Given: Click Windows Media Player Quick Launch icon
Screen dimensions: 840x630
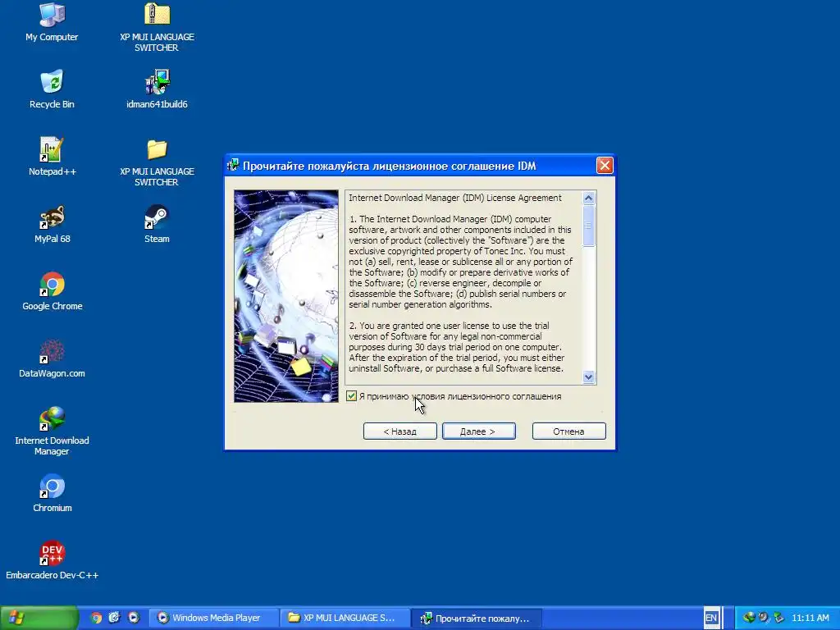Looking at the screenshot, I should coord(134,618).
